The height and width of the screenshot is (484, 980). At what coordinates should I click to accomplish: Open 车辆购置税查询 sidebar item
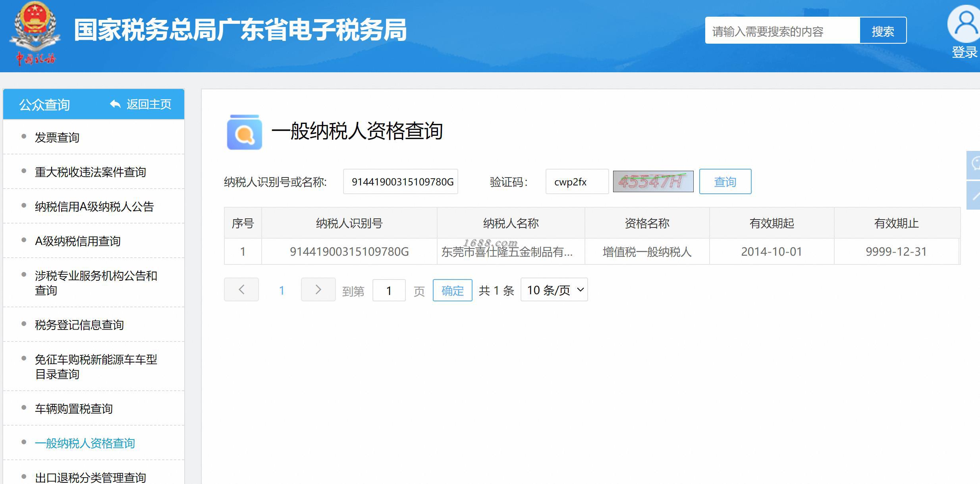tap(74, 409)
